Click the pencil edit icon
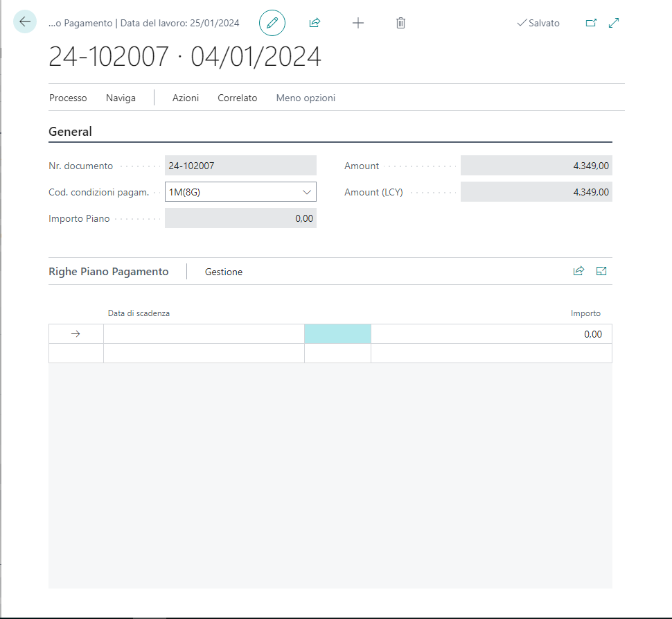This screenshot has width=672, height=619. [x=272, y=23]
